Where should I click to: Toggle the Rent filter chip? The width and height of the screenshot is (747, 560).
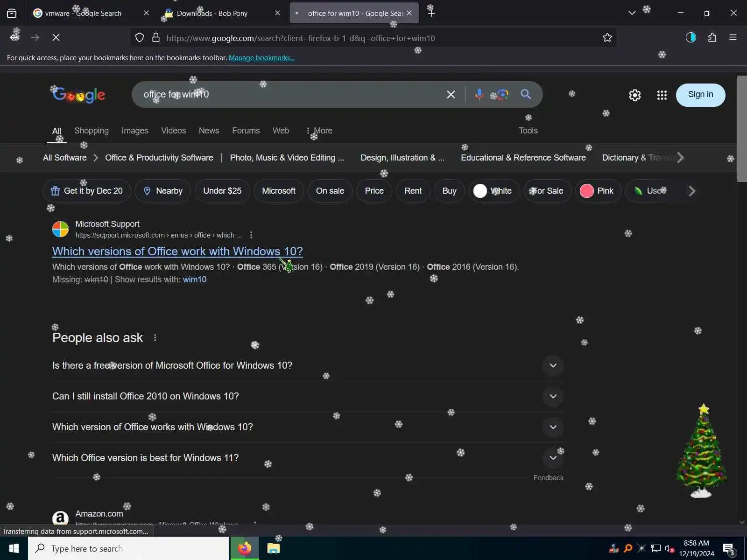point(413,191)
